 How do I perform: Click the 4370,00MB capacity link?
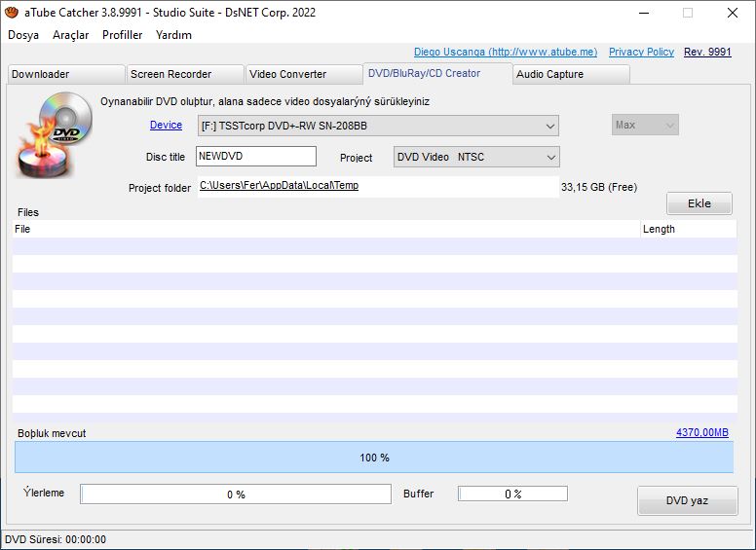pyautogui.click(x=702, y=432)
